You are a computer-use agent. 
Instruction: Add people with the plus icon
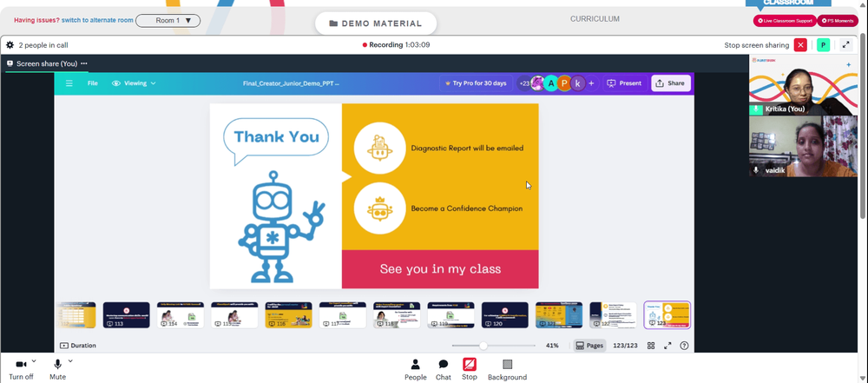coord(591,83)
